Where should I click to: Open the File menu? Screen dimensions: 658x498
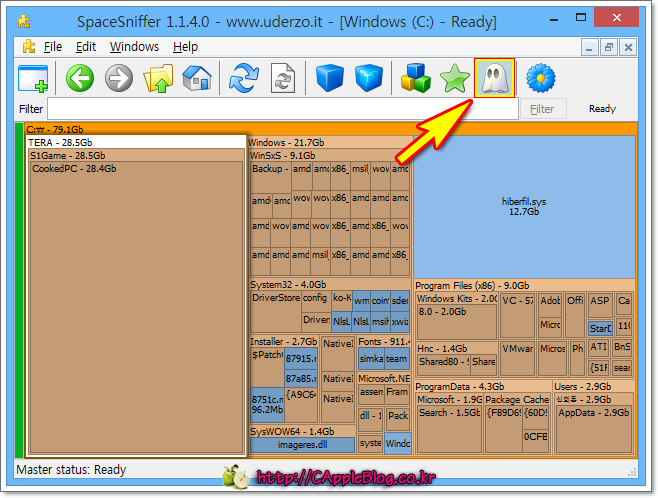pos(53,47)
